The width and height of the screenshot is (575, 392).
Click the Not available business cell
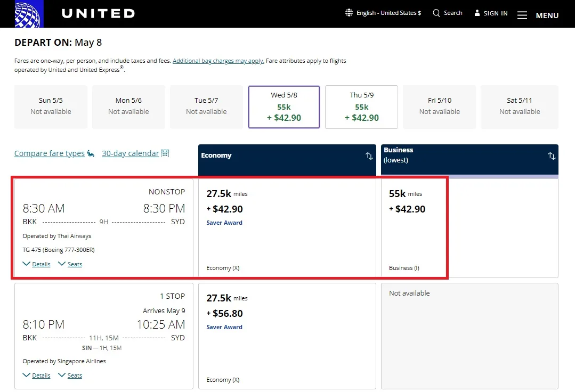pyautogui.click(x=469, y=336)
